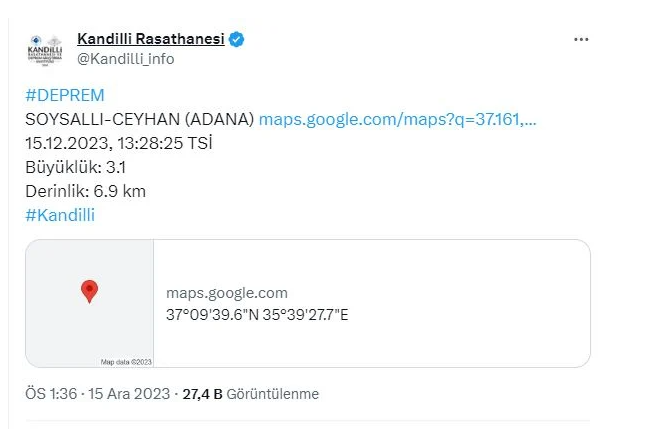
Task: Click the 15.12.2023, 13:28:25 TSİ line
Action: (118, 143)
